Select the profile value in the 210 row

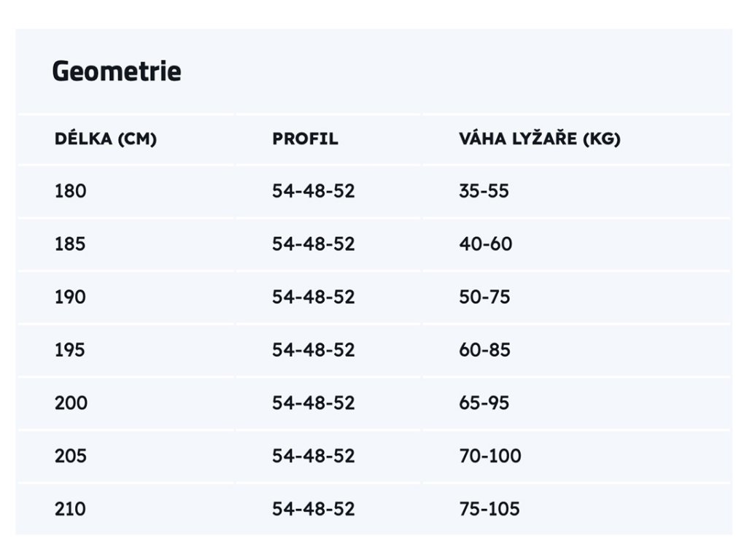(x=314, y=508)
